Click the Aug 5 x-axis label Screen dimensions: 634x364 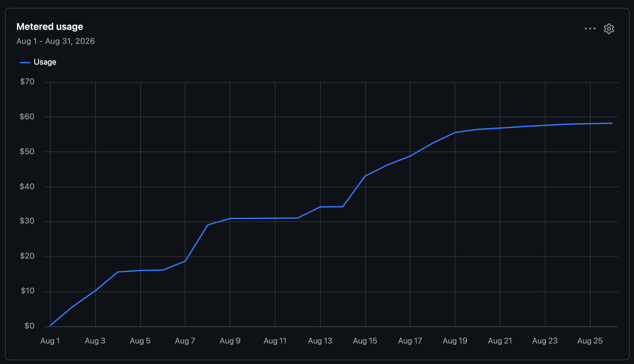point(140,341)
